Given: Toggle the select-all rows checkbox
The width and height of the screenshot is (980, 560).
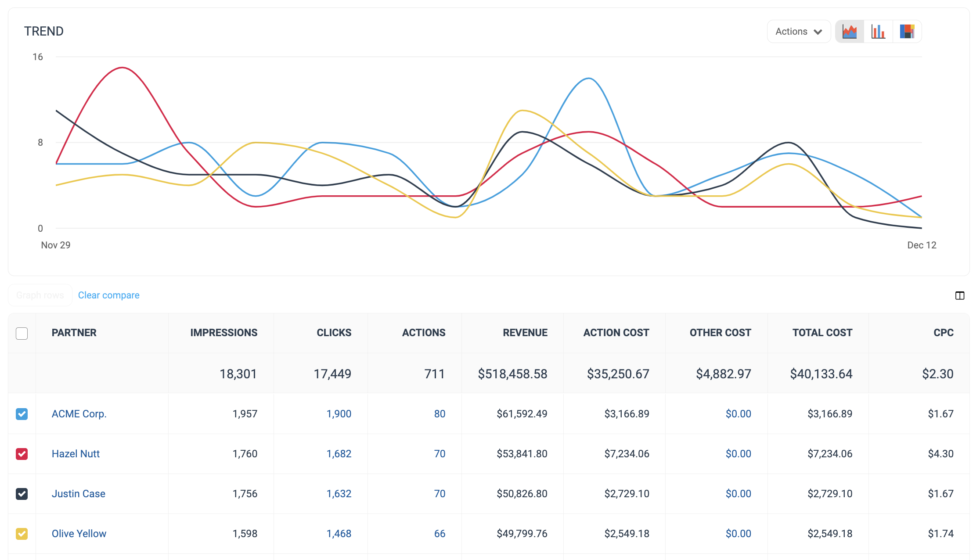Looking at the screenshot, I should 22,334.
